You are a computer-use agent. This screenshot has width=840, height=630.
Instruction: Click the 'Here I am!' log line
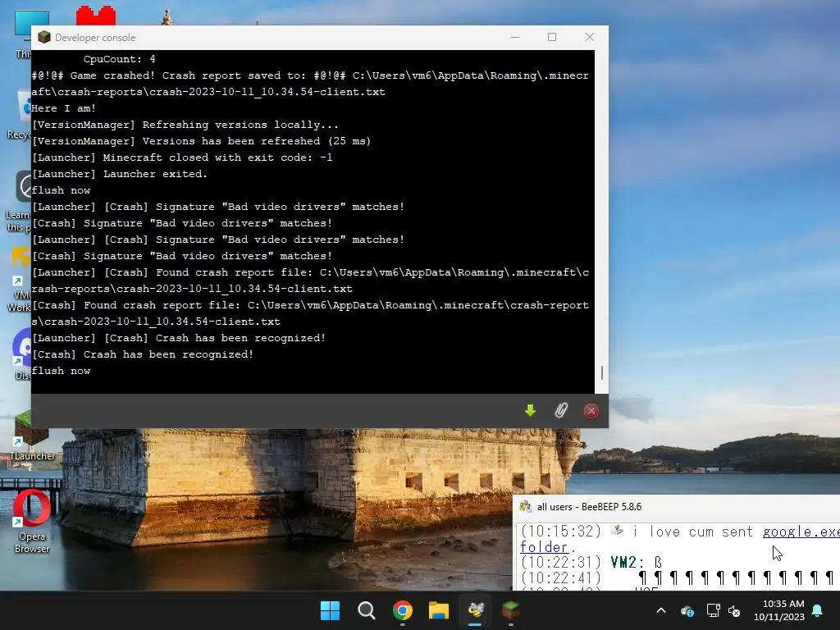point(64,108)
